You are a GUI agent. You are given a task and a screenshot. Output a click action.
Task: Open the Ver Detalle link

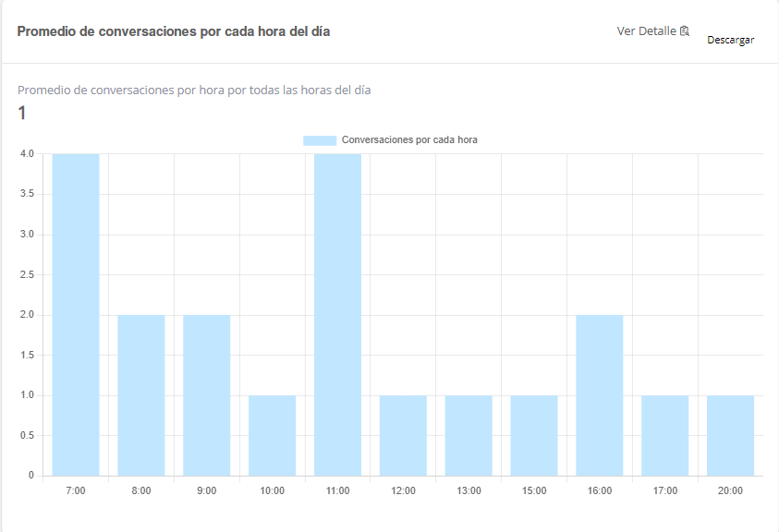coord(647,31)
